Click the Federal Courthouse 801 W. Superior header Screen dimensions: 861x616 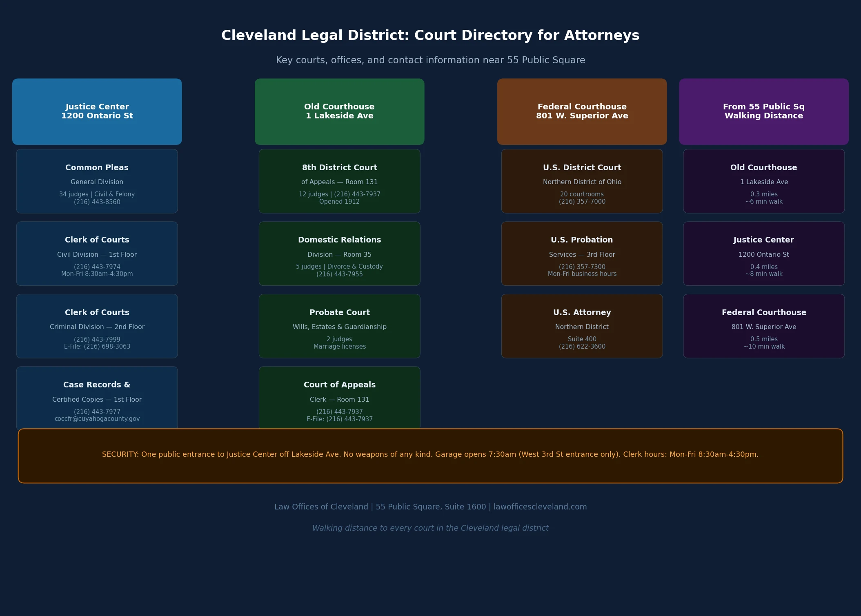(582, 111)
